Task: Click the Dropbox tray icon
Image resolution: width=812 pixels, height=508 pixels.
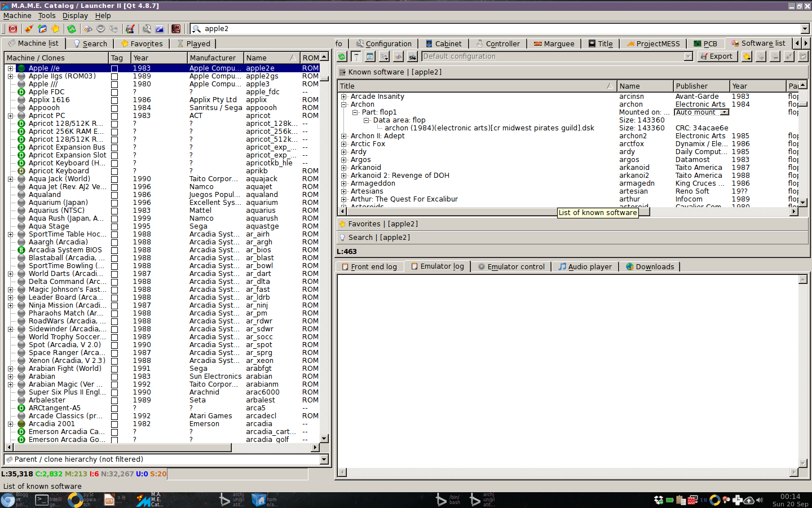Action: [x=658, y=500]
